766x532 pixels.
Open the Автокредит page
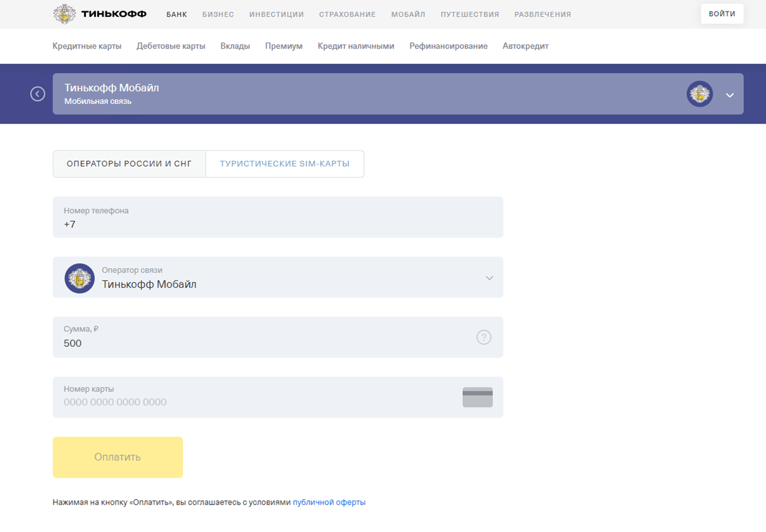(x=525, y=46)
